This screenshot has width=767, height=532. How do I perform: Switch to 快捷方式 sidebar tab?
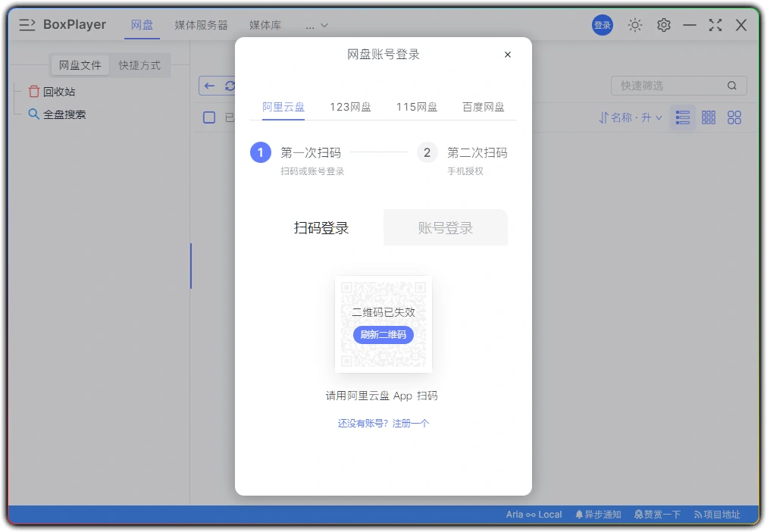pos(139,65)
